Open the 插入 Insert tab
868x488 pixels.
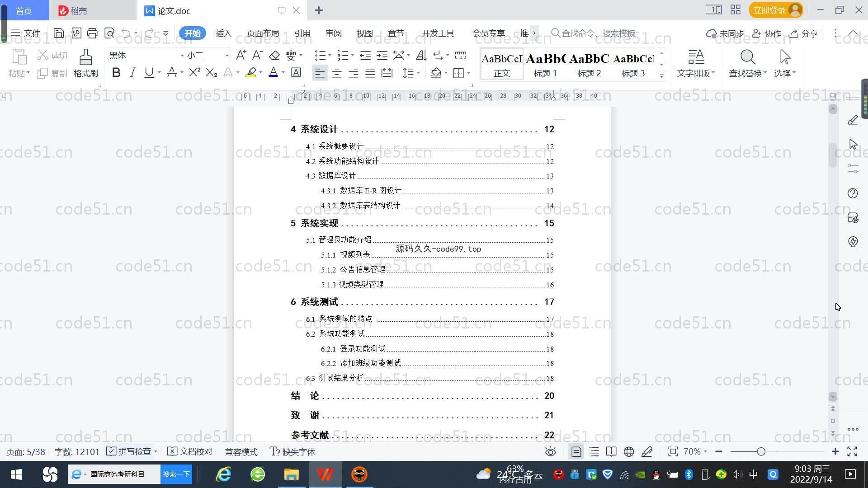223,33
